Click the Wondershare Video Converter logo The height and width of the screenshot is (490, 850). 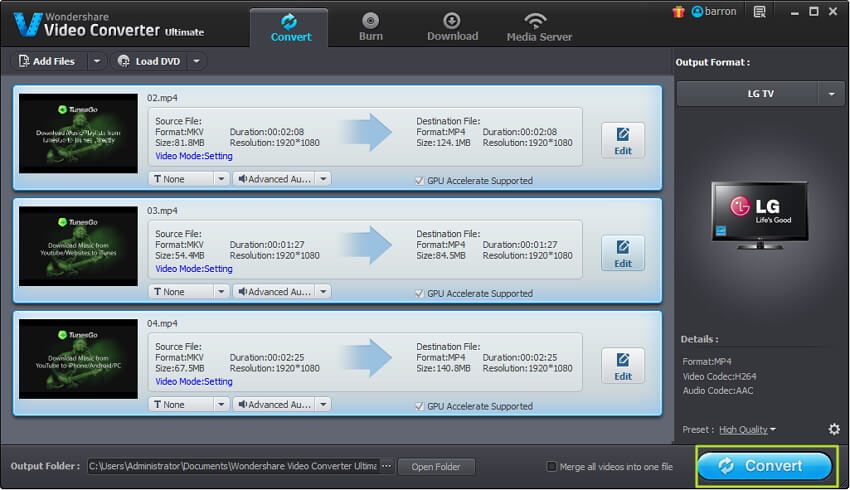click(110, 24)
